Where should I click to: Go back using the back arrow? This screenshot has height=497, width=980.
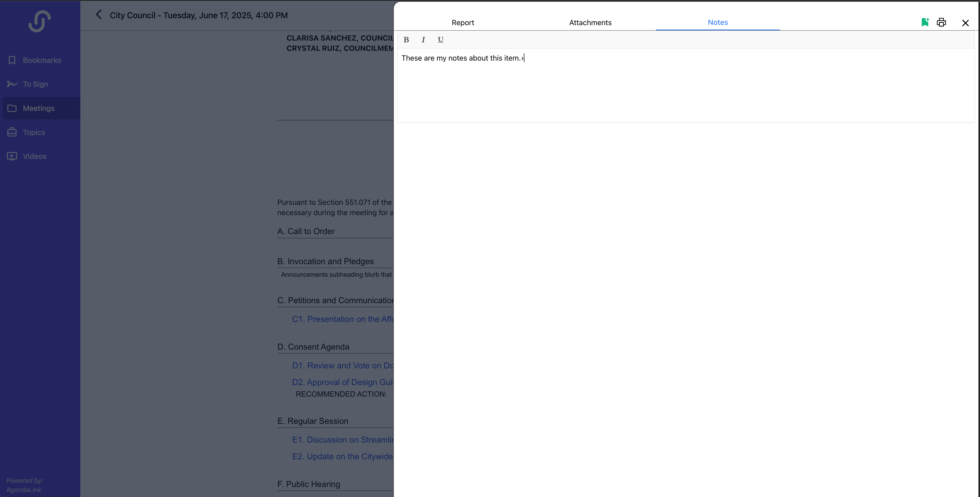point(99,15)
